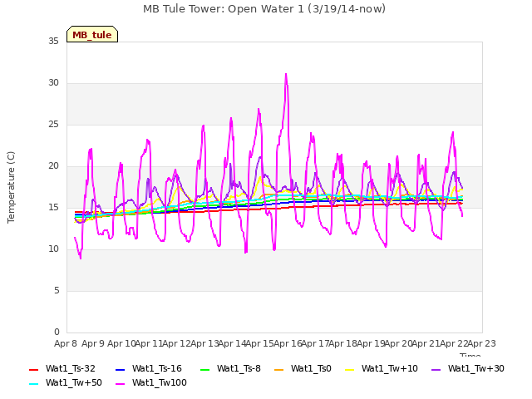532x399 pixels.
Task: Click the cyan Wat1_Tw+50 legend swatch
Action: coord(34,384)
